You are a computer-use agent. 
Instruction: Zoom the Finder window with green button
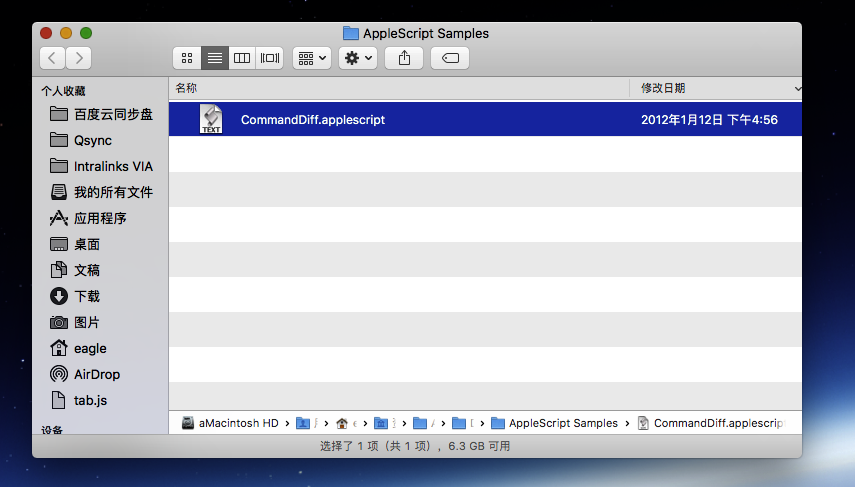pos(86,33)
